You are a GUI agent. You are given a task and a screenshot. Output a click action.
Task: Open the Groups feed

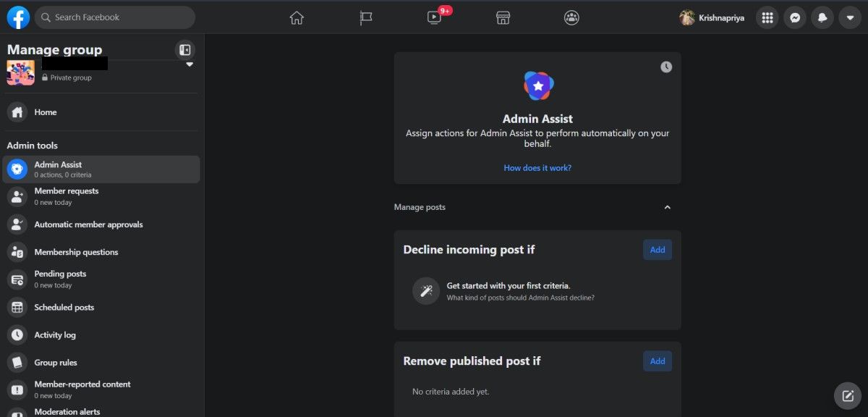click(571, 17)
